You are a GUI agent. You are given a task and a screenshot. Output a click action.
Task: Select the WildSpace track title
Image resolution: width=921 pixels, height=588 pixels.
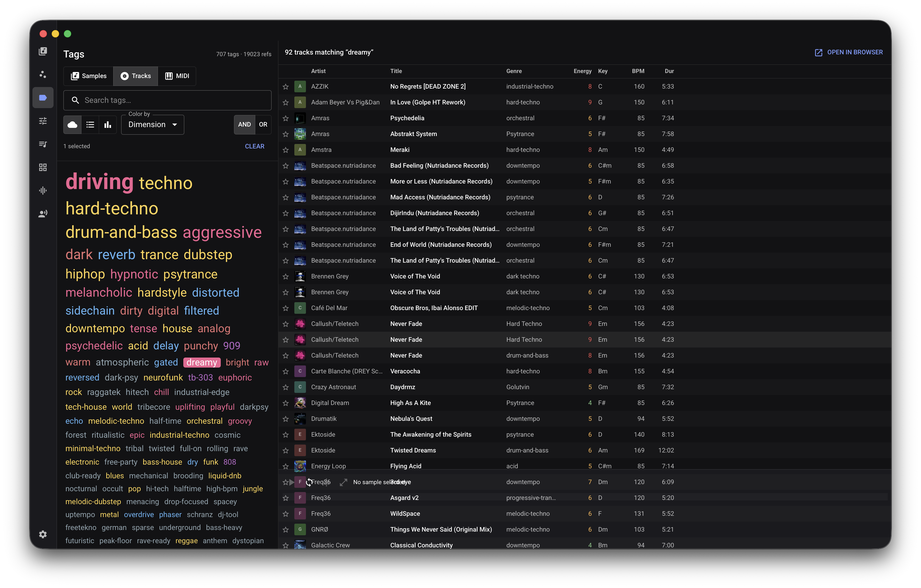click(x=405, y=514)
